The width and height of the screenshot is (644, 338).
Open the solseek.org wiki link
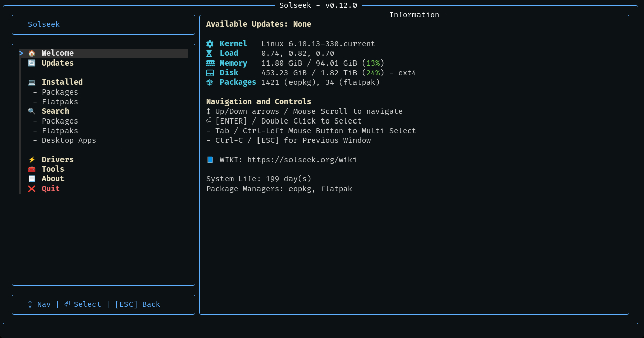coord(302,160)
